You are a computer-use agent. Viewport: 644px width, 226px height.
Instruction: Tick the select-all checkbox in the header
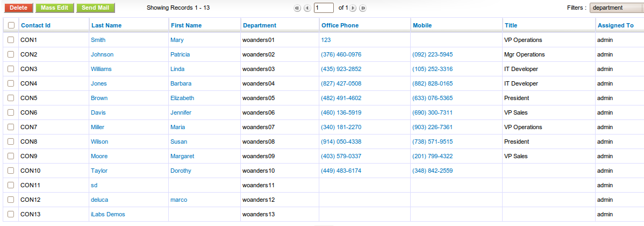click(x=11, y=25)
